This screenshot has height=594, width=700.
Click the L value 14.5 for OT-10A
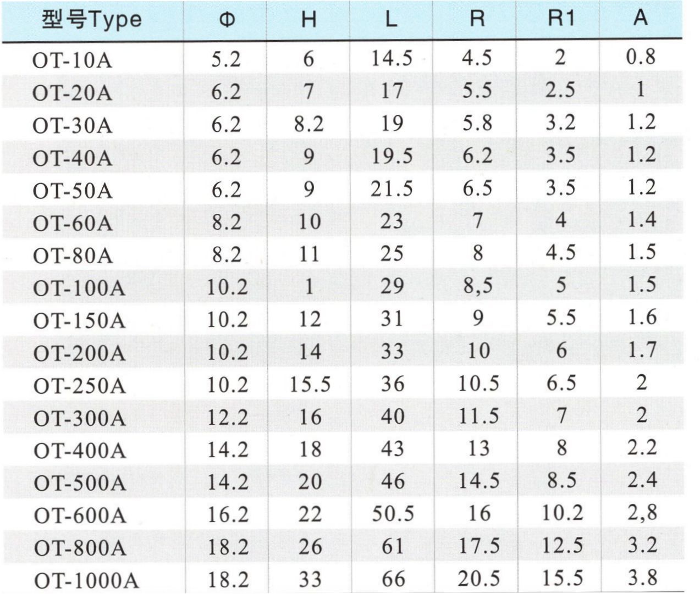tap(392, 58)
